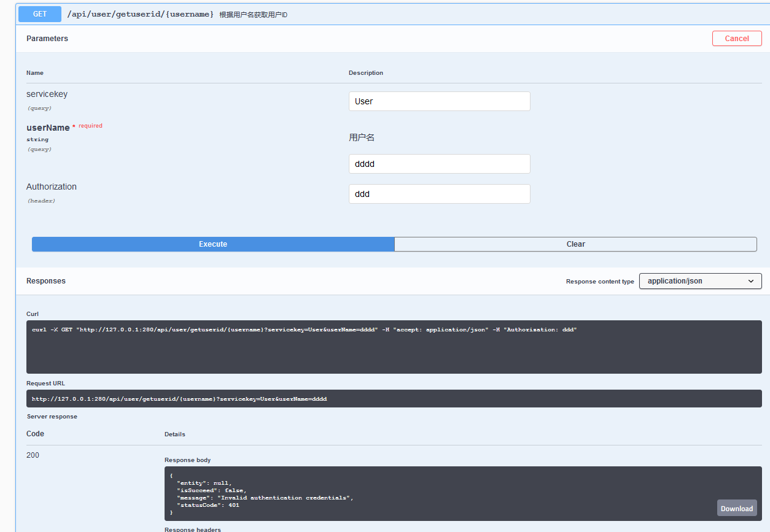Screen dimensions: 770x532
Task: Click the blue Execute button
Action: (x=213, y=244)
